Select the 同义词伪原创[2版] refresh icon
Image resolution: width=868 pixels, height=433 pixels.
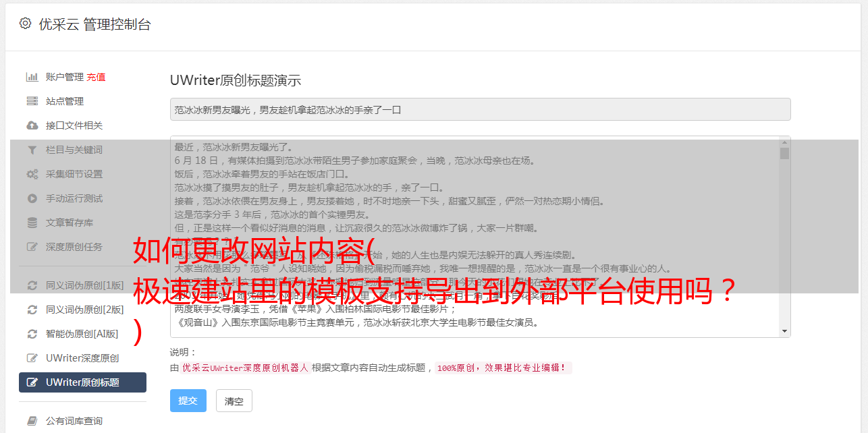click(32, 310)
